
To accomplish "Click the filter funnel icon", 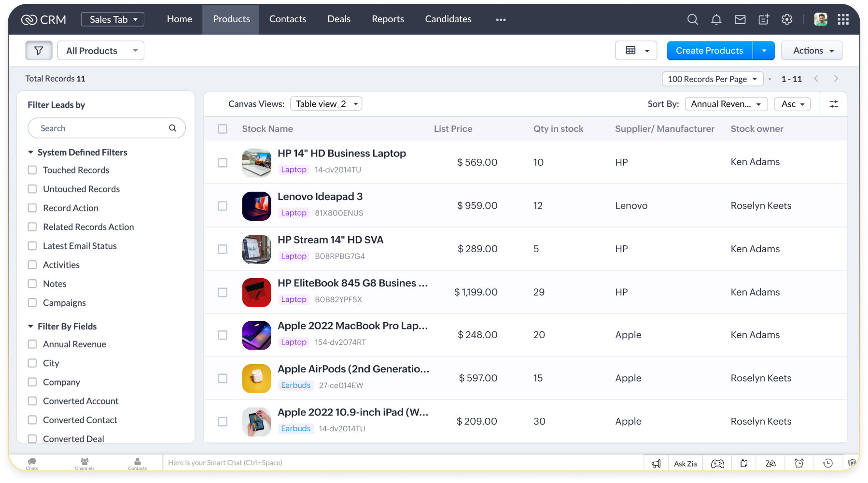I will (39, 51).
